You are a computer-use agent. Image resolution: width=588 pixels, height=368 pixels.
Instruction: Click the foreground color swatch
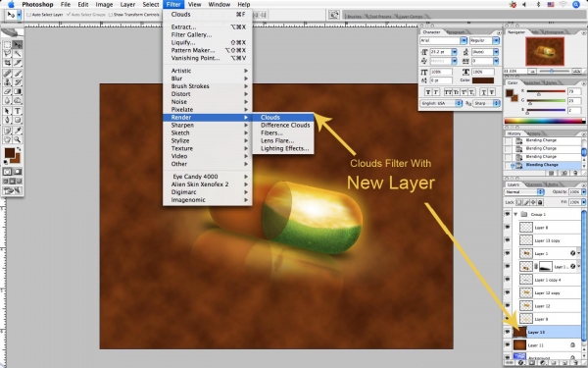tap(10, 153)
